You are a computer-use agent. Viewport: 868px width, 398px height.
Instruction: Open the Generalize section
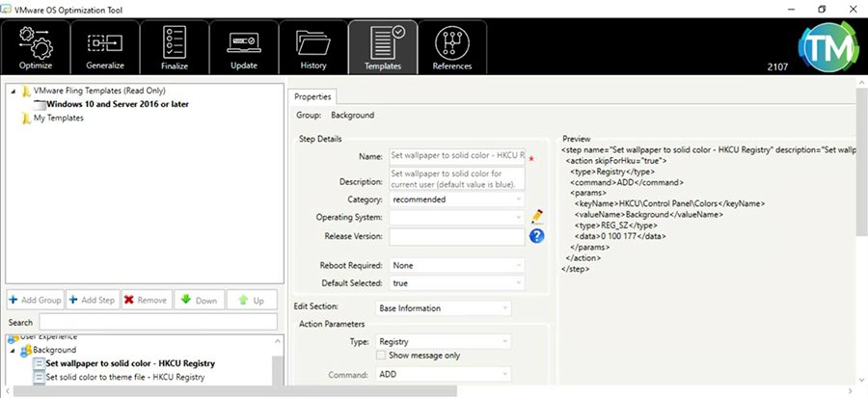point(105,48)
